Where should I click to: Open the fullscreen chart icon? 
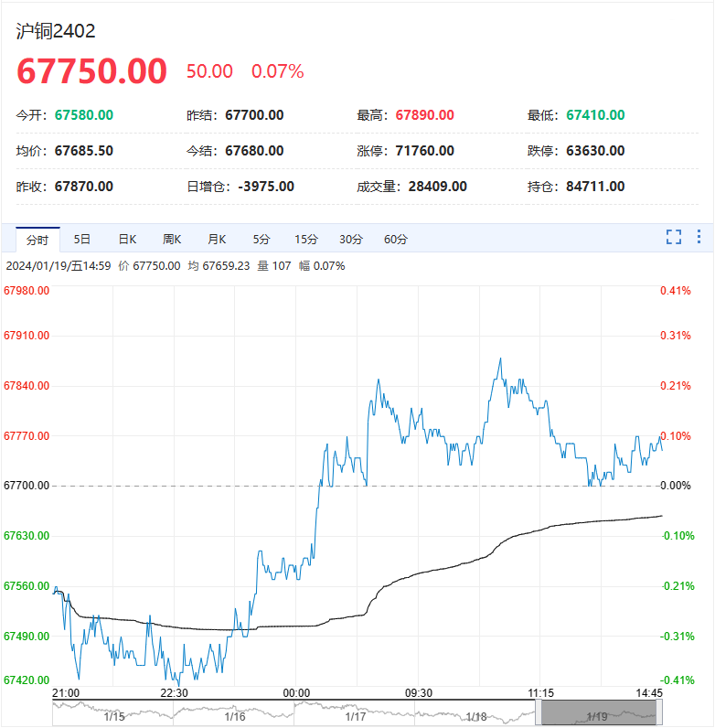(674, 237)
